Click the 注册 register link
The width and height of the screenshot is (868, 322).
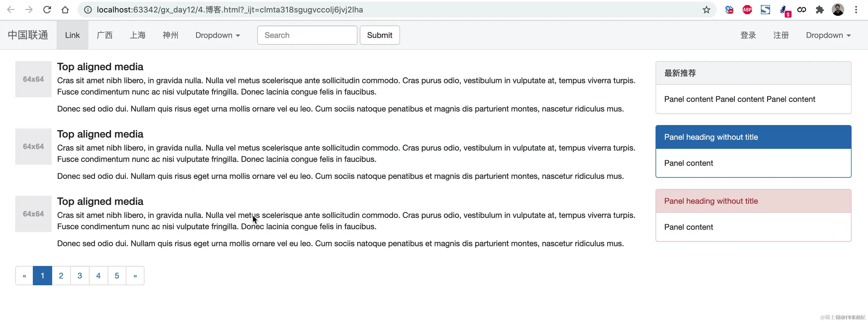tap(781, 35)
